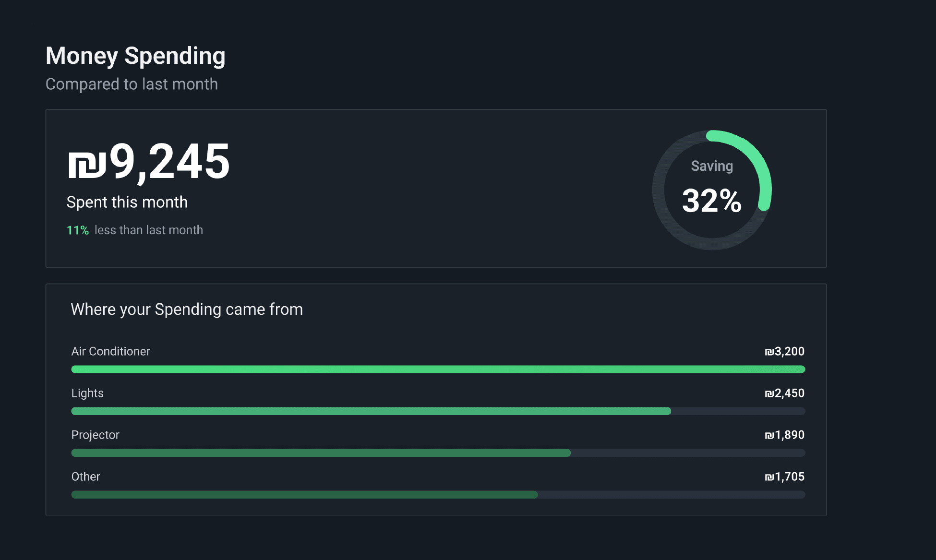Select the Lights category label
Viewport: 936px width, 560px height.
pos(87,393)
